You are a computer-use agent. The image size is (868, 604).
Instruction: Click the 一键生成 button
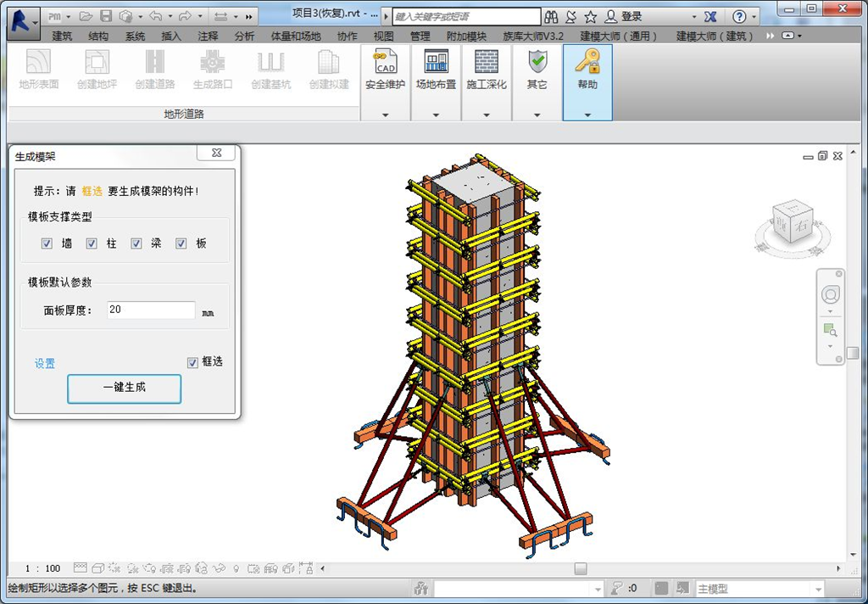tap(124, 389)
